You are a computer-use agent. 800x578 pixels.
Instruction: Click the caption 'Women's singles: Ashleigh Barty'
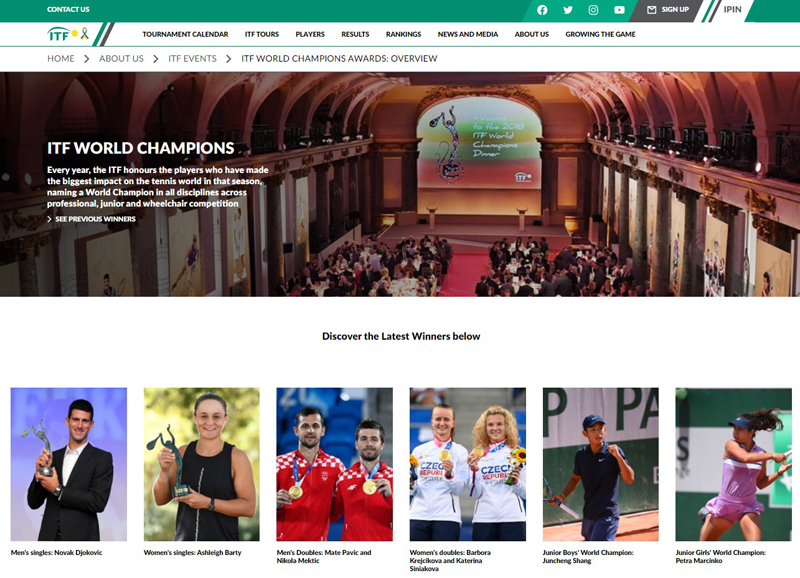click(x=192, y=552)
